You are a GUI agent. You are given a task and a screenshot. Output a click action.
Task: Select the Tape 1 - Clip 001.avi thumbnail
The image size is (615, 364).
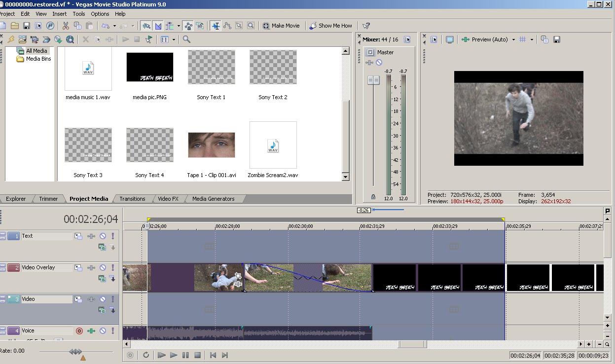[211, 145]
